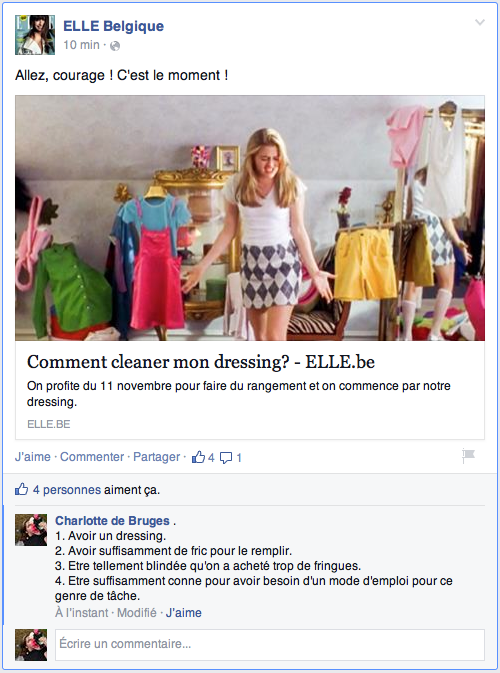Open the '4 personnes' likers list
The image size is (500, 673).
(x=67, y=490)
